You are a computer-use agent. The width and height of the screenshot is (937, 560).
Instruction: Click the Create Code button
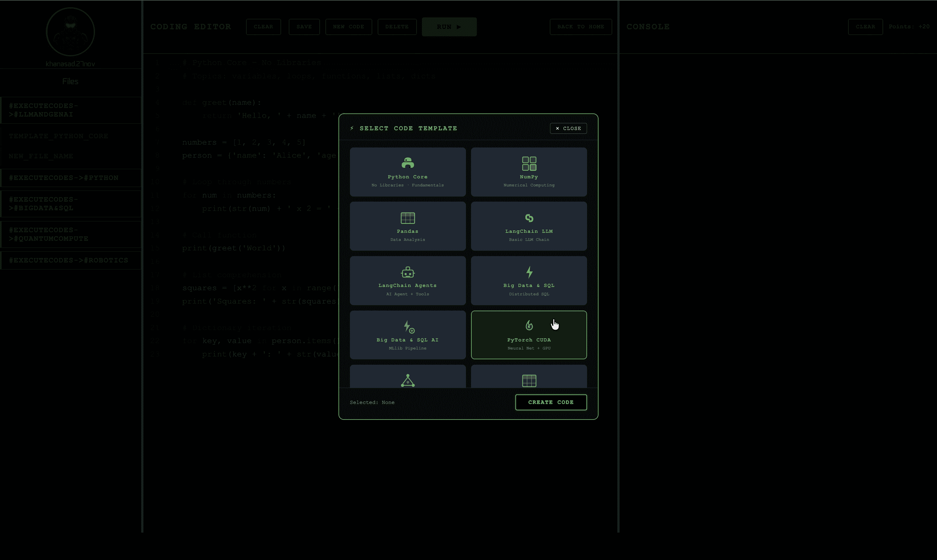[551, 402]
